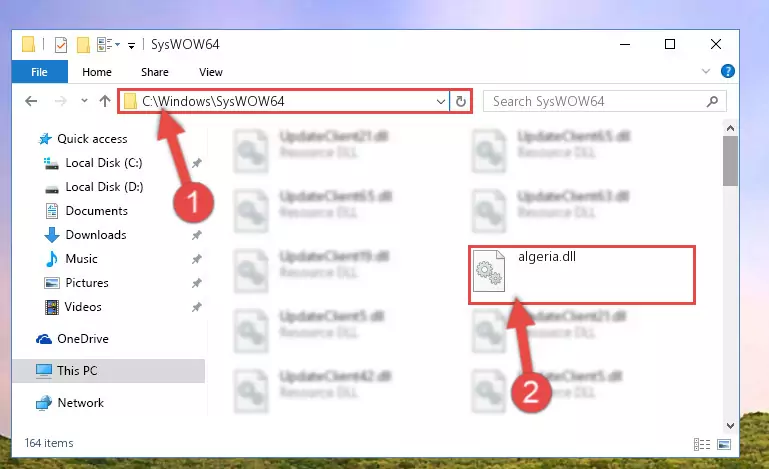This screenshot has height=469, width=769.
Task: Click the address bar path C:\Windows\SysWOW64
Action: point(213,101)
